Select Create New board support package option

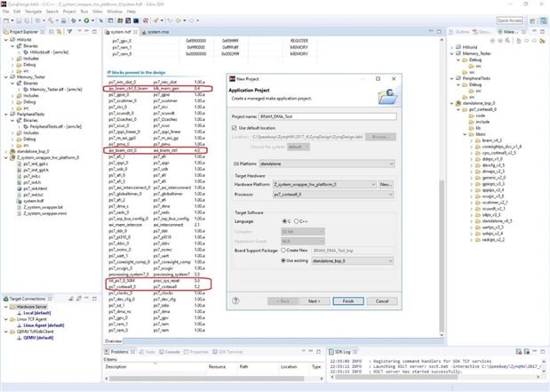[x=283, y=248]
